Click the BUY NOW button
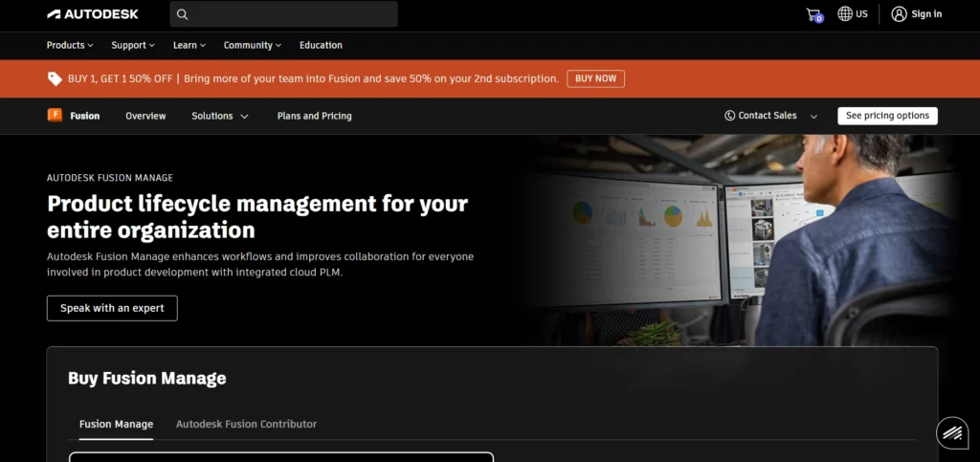 [x=595, y=78]
